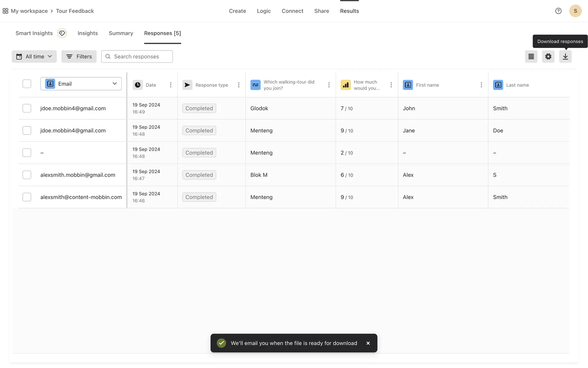Click the workspace grid icon
The height and width of the screenshot is (368, 588).
coord(5,11)
